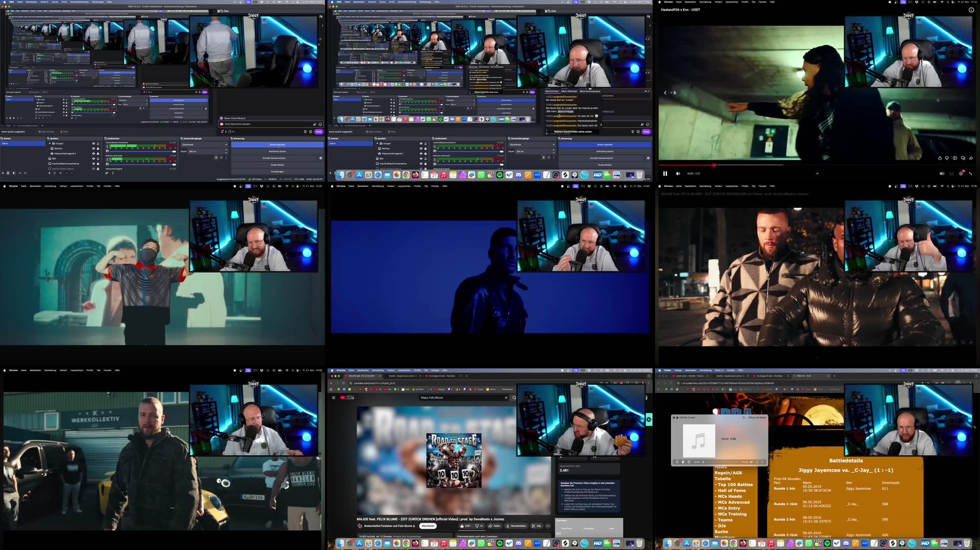Lock the Bild source with the lock icon
This screenshot has height=550, width=980.
pos(98,158)
